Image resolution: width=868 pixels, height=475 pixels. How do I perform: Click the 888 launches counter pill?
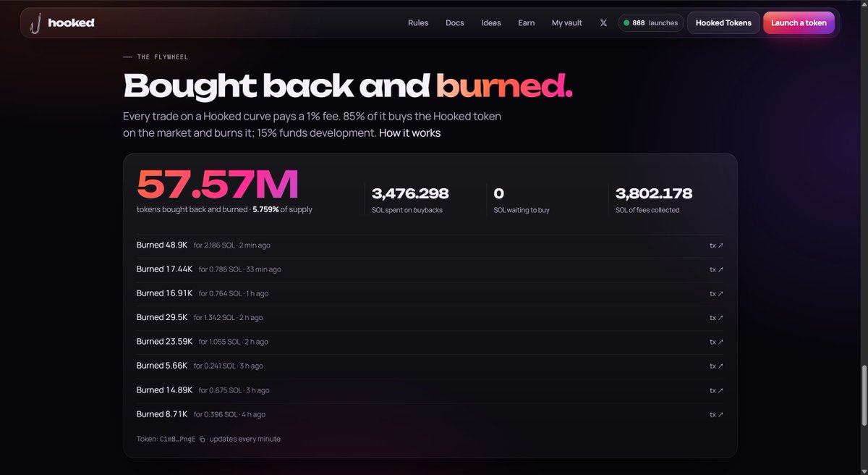coord(650,23)
